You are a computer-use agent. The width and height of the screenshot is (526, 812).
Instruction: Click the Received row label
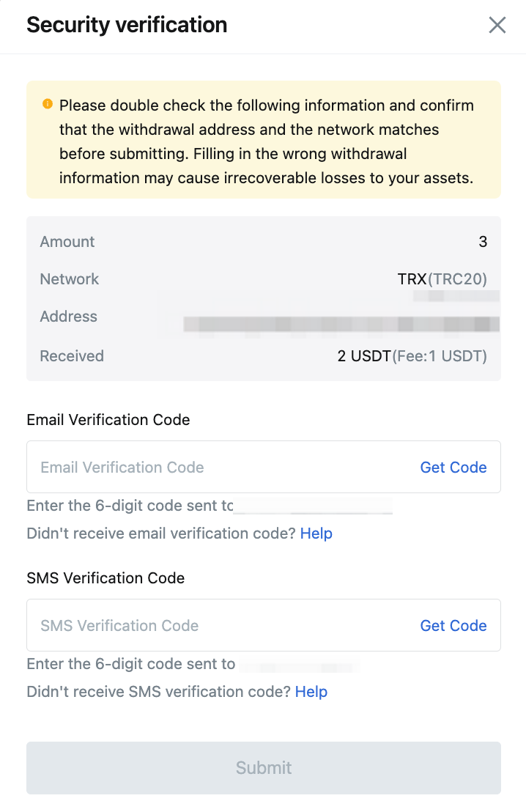tap(72, 356)
